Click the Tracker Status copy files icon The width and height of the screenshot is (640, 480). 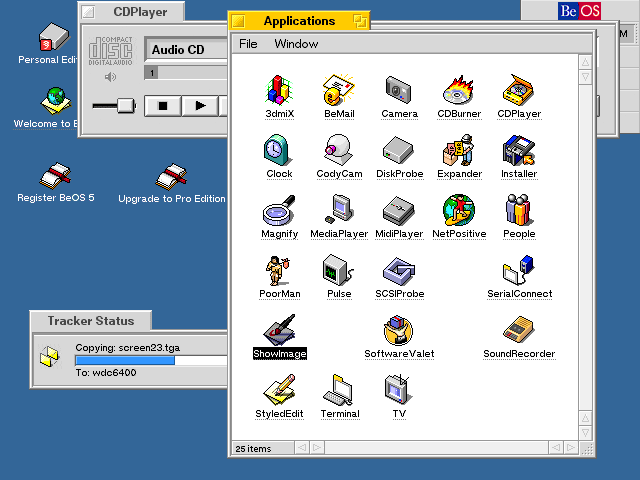[x=50, y=356]
